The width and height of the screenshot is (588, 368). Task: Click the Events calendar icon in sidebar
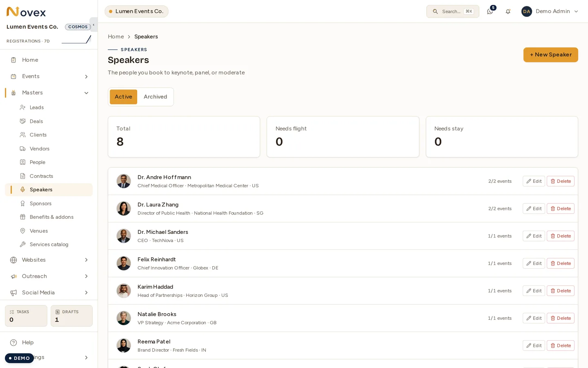coord(13,76)
